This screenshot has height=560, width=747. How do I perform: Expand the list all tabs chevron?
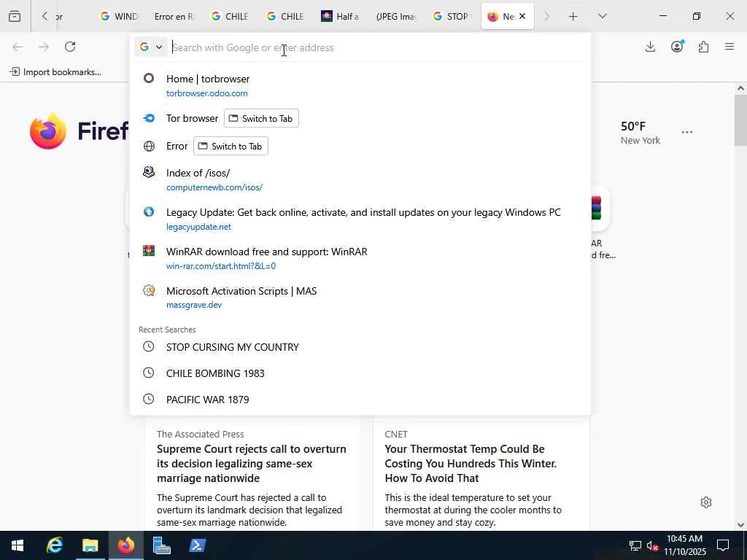coord(603,16)
